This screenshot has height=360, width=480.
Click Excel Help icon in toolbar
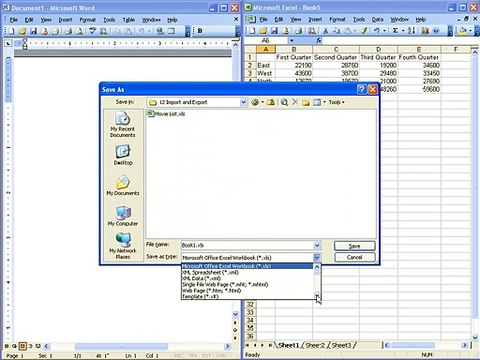[x=436, y=31]
